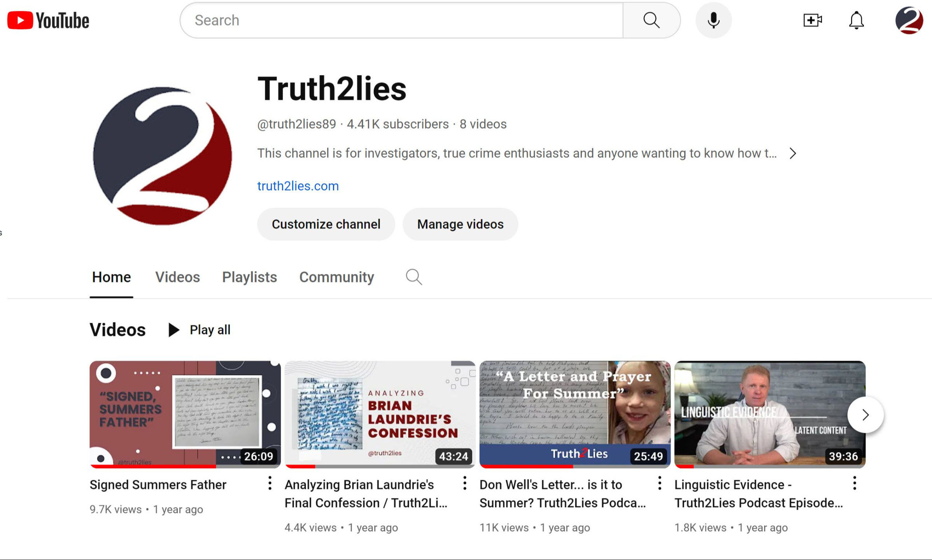Open the notifications bell
Screen dimensions: 932x560
coord(856,20)
